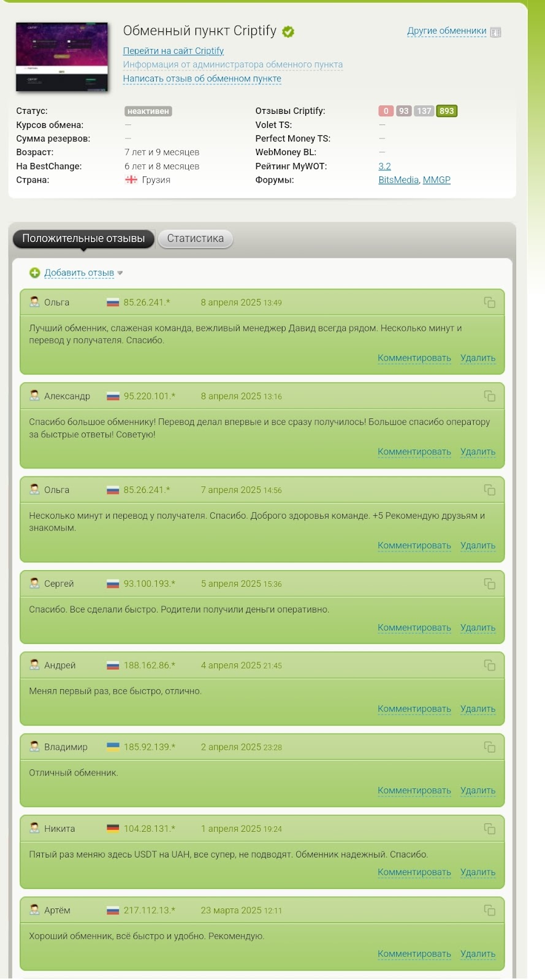This screenshot has width=545, height=980.
Task: Expand the Добавить отзыв dropdown arrow
Action: (120, 273)
